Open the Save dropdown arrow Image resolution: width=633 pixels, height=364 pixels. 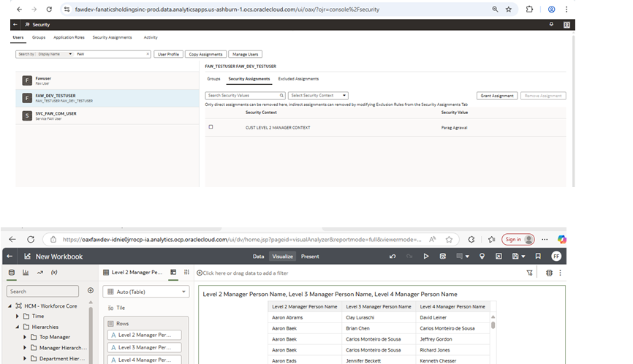pos(523,257)
